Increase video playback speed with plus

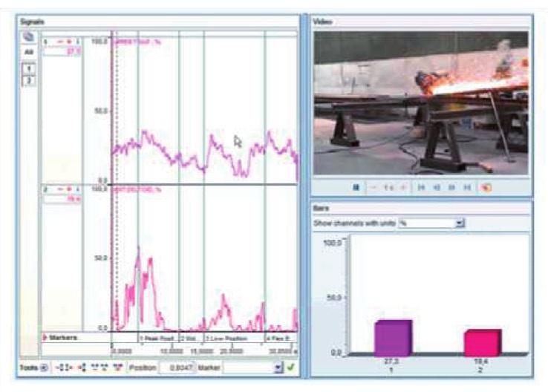tap(402, 188)
